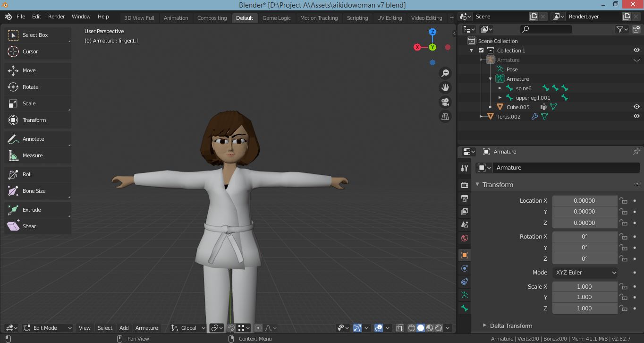Toggle lock on Scale Z
The width and height of the screenshot is (644, 343).
click(624, 309)
